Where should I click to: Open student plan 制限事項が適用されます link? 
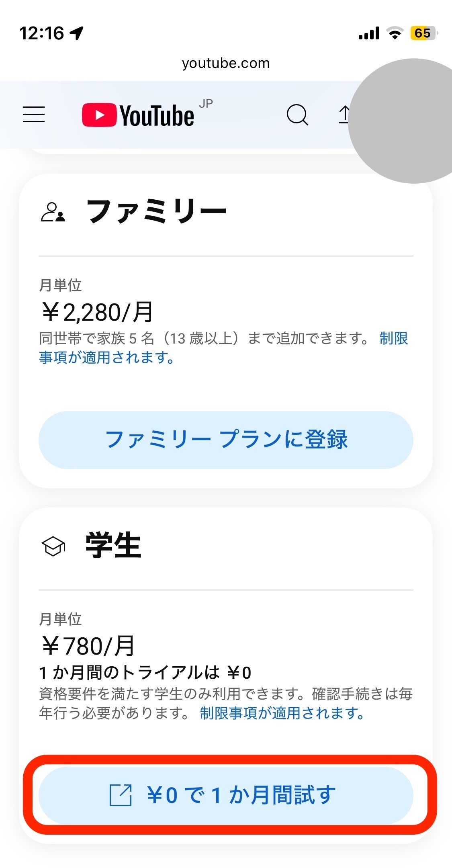282,713
